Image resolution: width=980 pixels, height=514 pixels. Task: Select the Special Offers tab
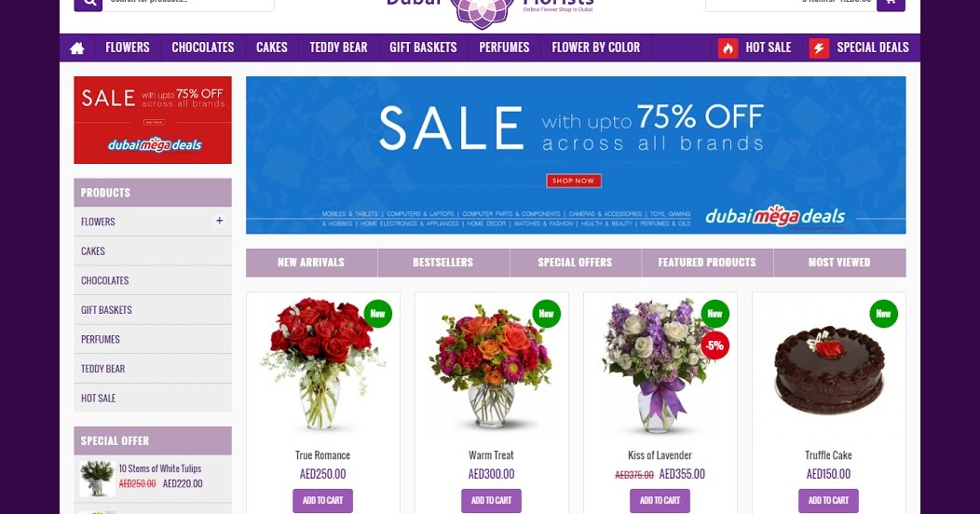(x=575, y=263)
